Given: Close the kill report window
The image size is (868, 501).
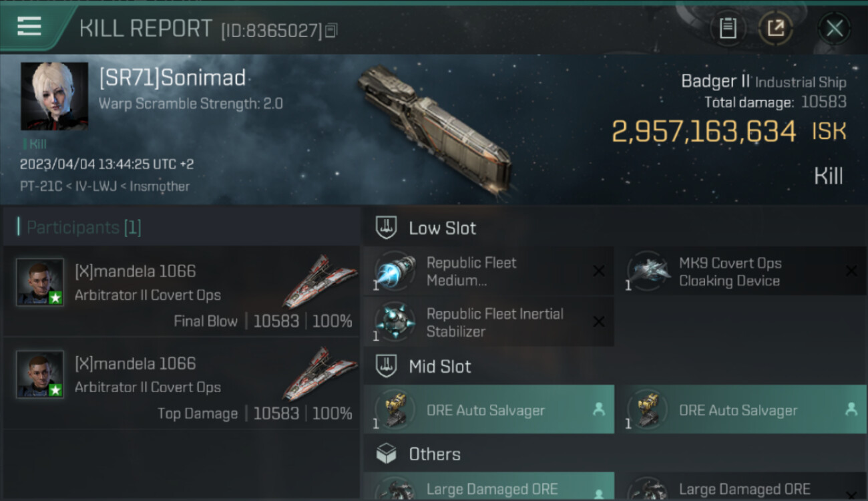Looking at the screenshot, I should click(834, 28).
